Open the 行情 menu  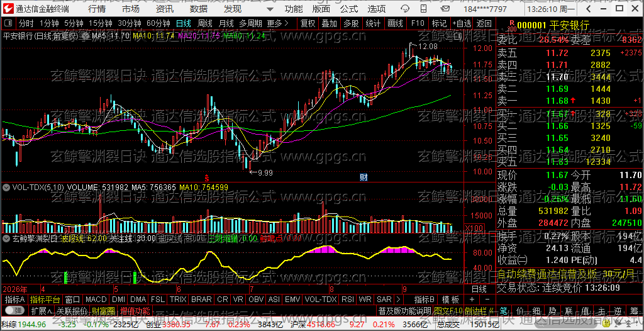tap(96, 9)
